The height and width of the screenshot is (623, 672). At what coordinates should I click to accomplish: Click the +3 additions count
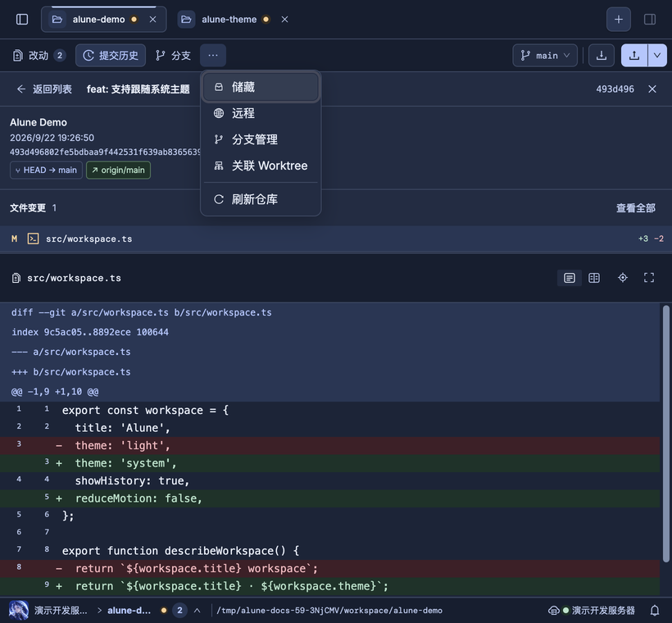point(642,239)
